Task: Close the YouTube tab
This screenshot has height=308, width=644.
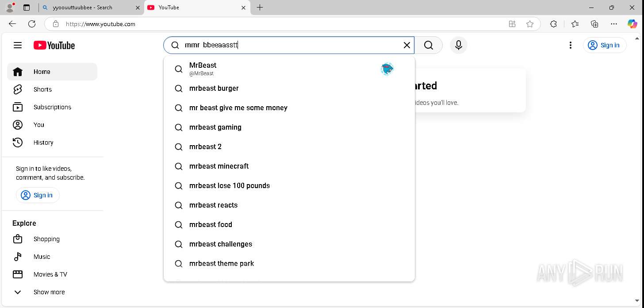Action: tap(244, 8)
